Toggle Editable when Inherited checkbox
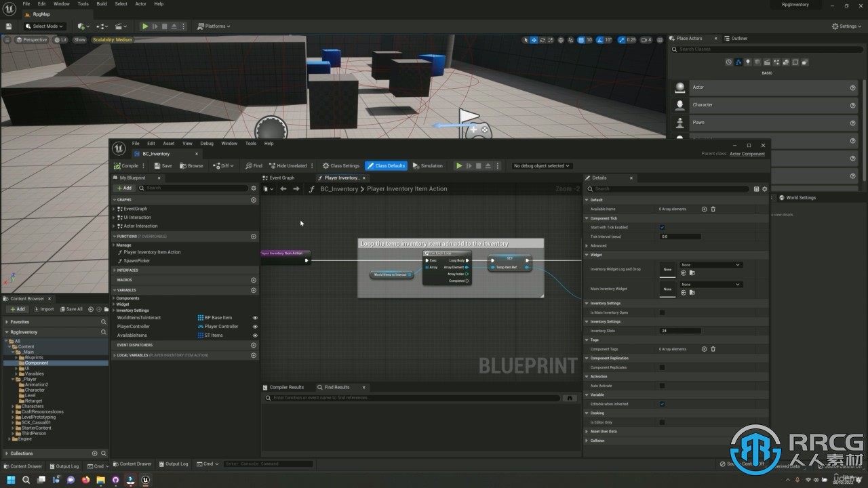Viewport: 868px width, 488px height. pyautogui.click(x=662, y=404)
